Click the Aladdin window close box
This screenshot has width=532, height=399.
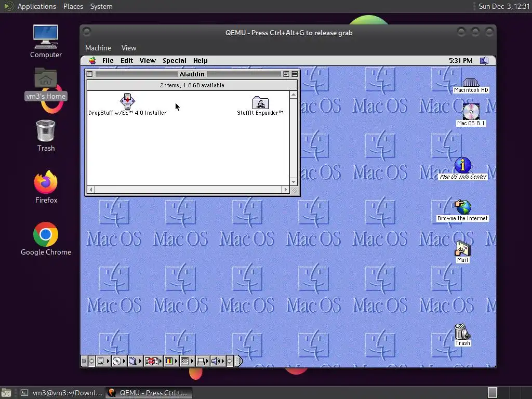pyautogui.click(x=89, y=74)
